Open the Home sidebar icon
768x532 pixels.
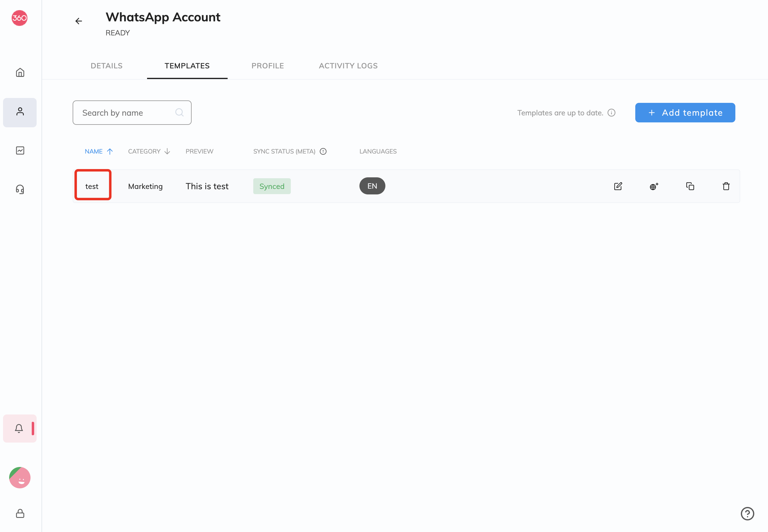(20, 72)
